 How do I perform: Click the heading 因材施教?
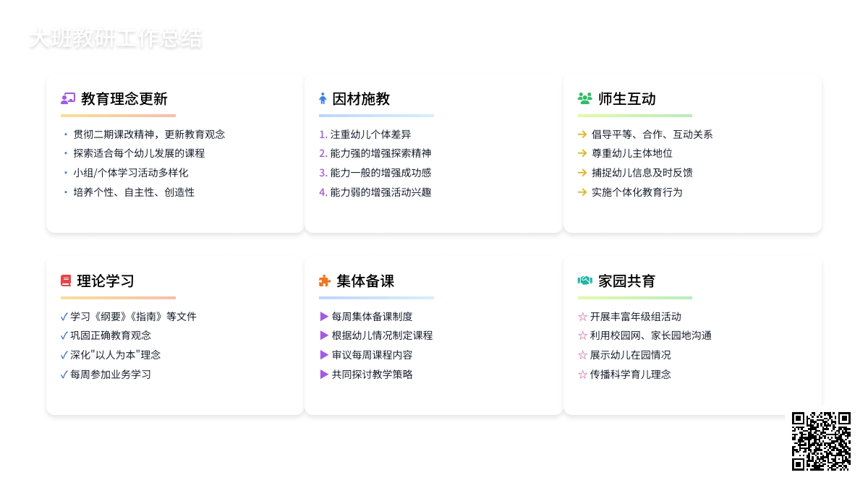(x=361, y=99)
